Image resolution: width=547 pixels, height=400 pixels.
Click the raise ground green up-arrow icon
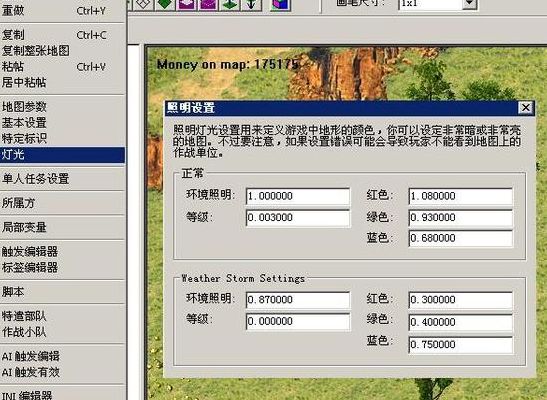coord(230,5)
